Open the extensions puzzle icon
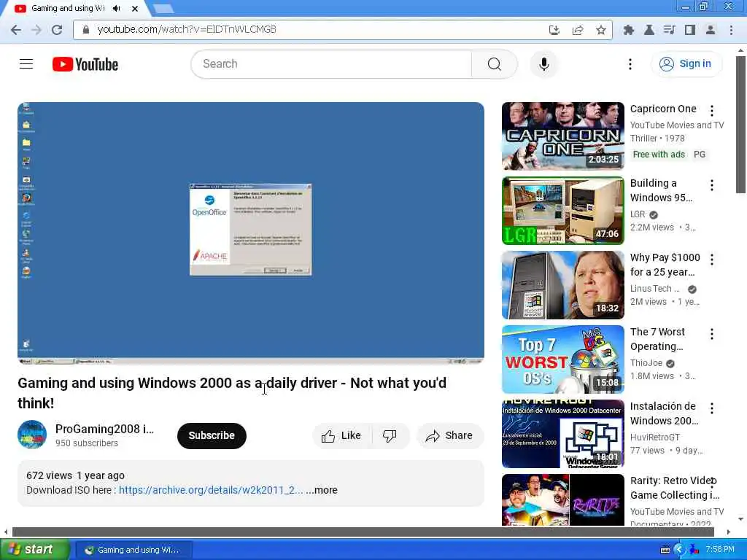This screenshot has width=747, height=560. (x=628, y=30)
